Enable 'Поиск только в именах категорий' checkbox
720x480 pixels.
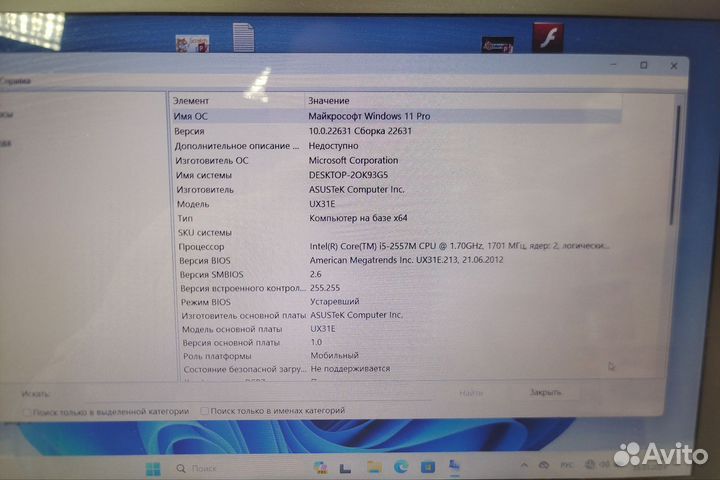204,411
